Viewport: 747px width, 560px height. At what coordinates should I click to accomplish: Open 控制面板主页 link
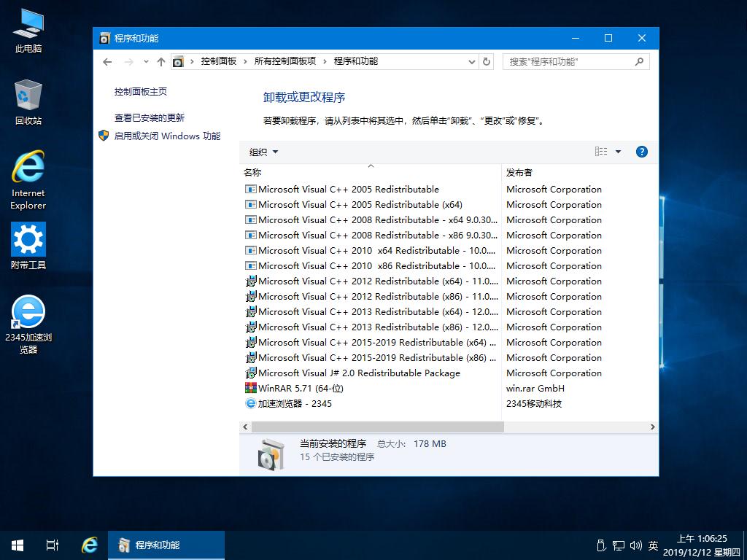[141, 91]
